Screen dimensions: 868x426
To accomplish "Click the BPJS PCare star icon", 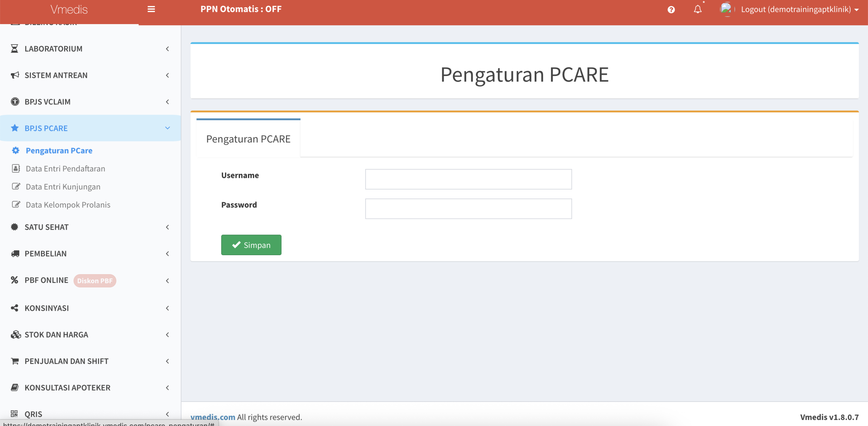I will click(15, 128).
